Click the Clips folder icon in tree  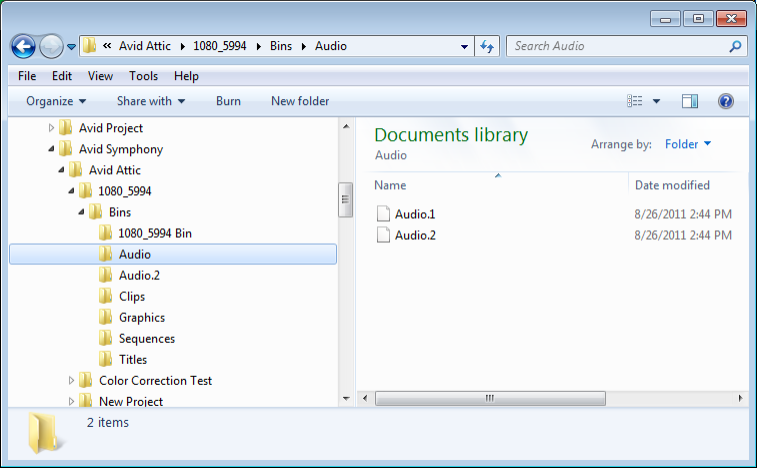click(x=106, y=296)
